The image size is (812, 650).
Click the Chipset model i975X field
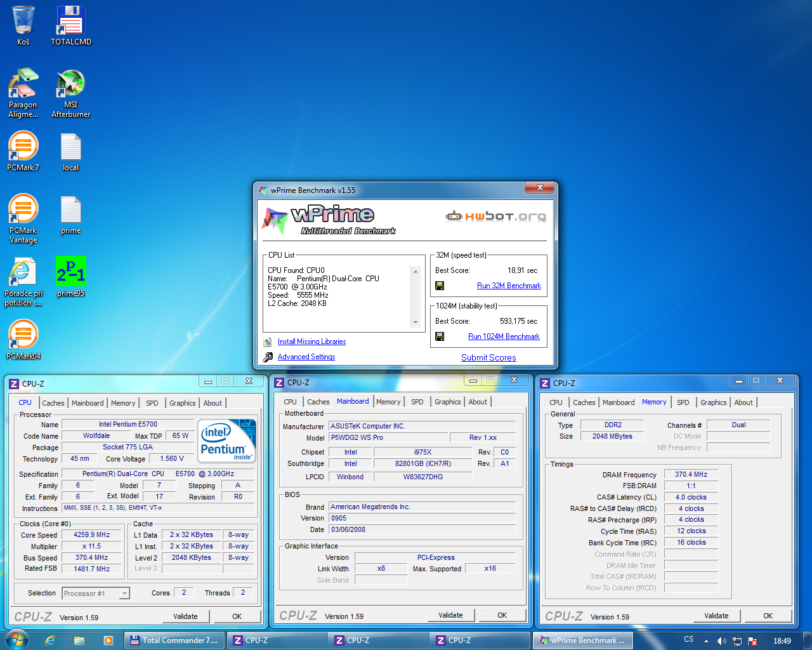422,452
